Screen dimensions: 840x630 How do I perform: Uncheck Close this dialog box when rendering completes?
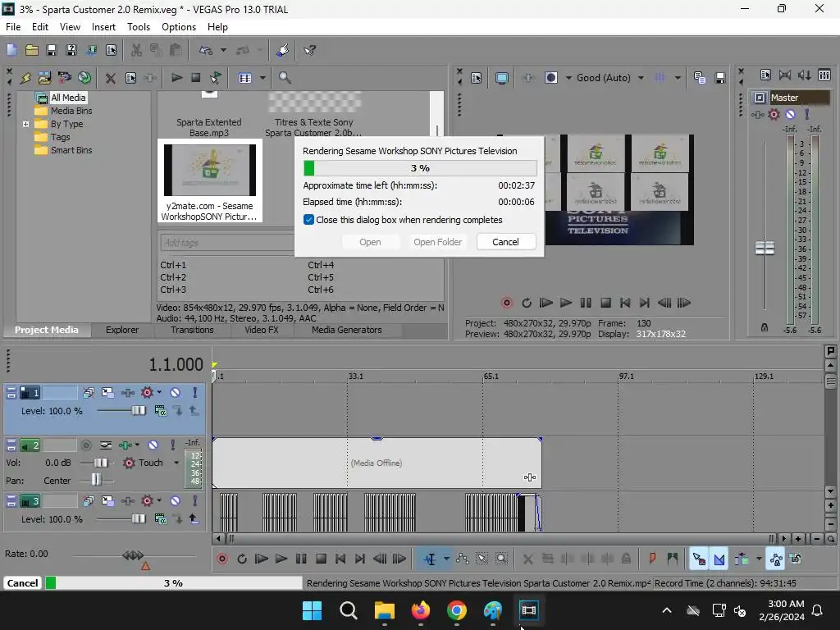click(x=308, y=220)
